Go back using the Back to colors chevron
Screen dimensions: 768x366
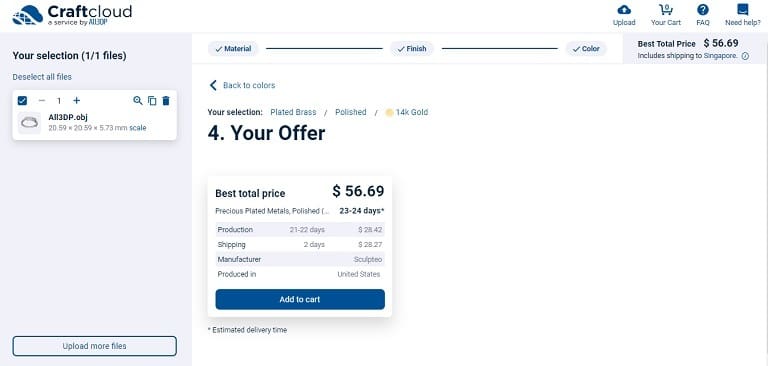pyautogui.click(x=213, y=85)
